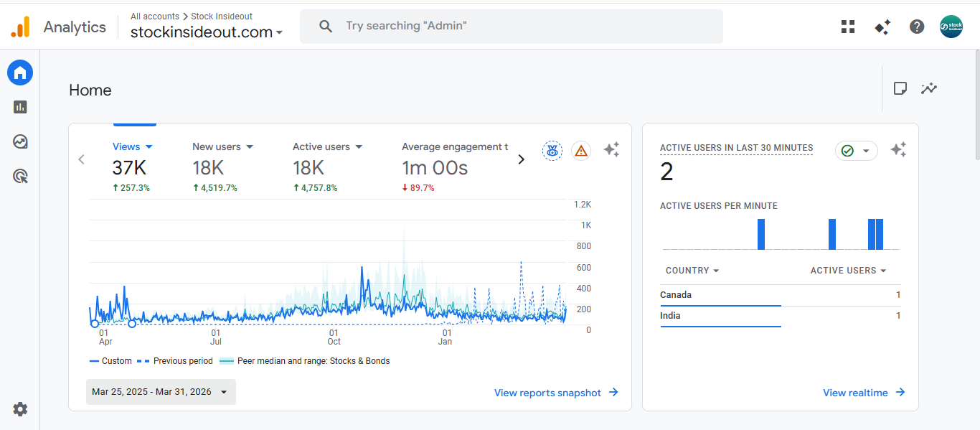The width and height of the screenshot is (980, 430).
Task: Open the Country column sort dropdown
Action: pyautogui.click(x=691, y=270)
